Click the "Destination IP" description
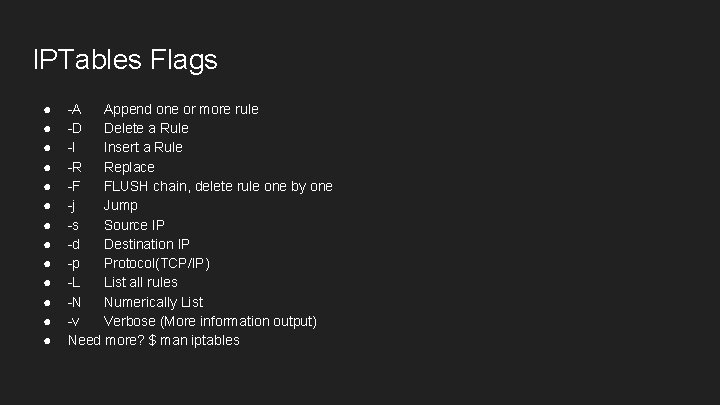 (147, 244)
